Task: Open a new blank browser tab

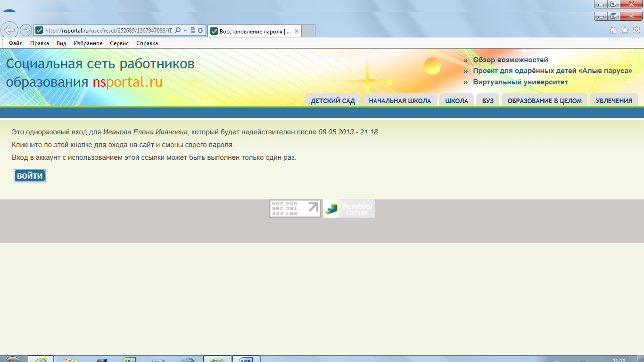Action: pos(308,32)
